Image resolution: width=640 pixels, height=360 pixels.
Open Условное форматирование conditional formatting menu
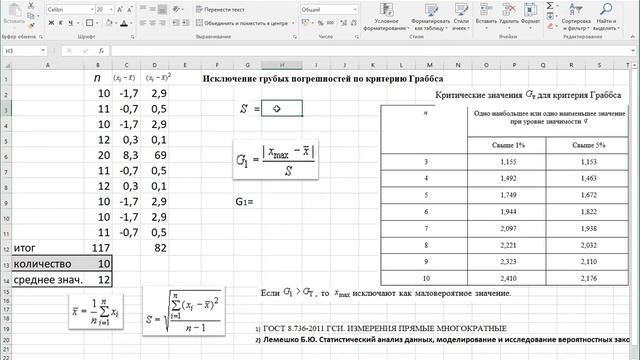(x=386, y=17)
